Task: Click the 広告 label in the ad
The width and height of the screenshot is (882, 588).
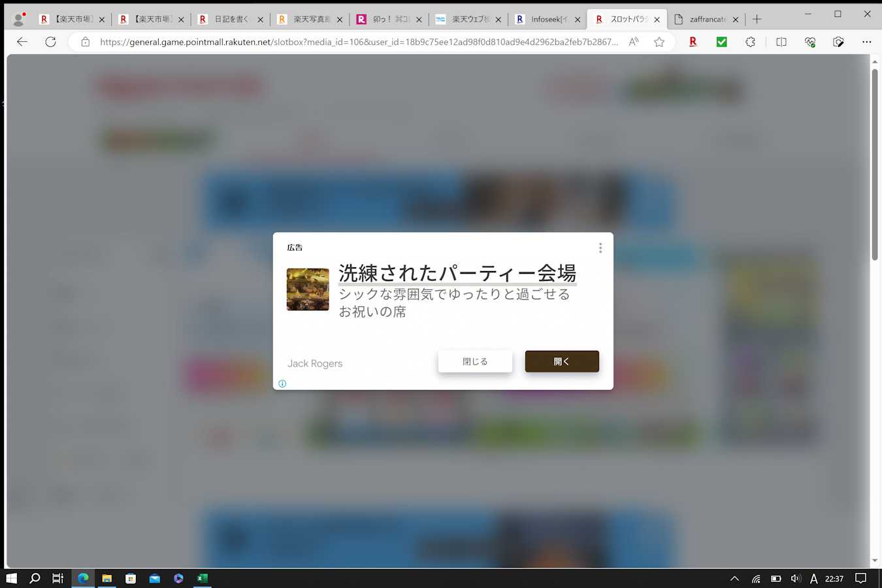Action: point(295,248)
